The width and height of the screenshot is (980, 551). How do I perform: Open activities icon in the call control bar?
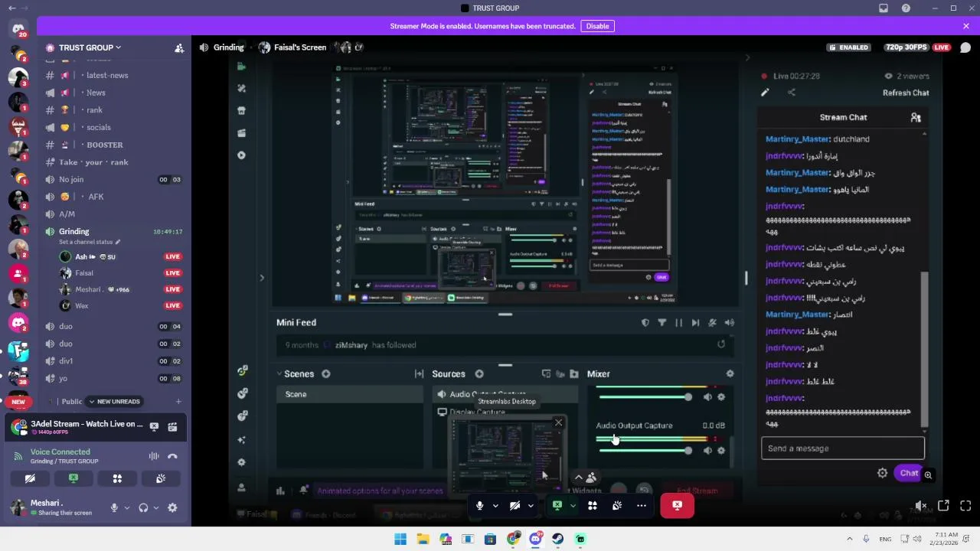coord(593,505)
